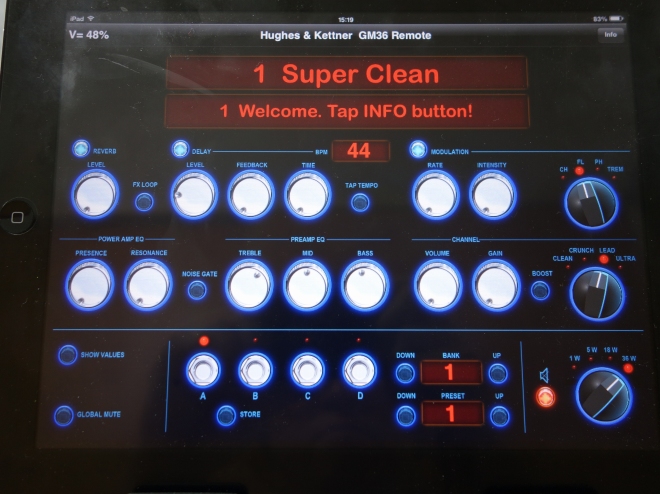Select preset footswitch D

[x=359, y=370]
